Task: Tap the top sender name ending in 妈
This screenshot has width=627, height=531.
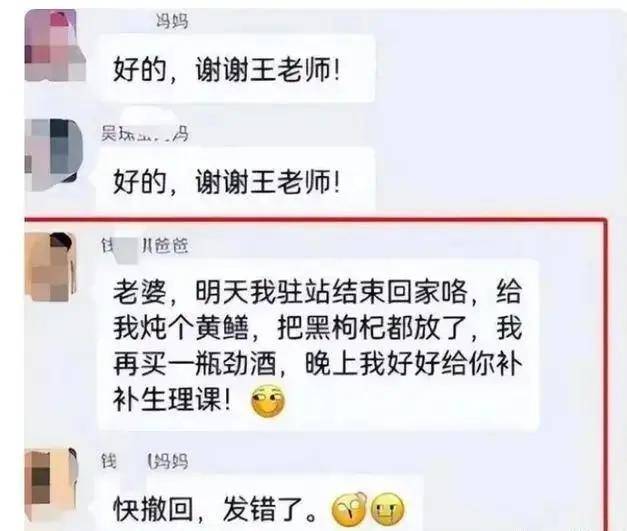Action: click(172, 21)
